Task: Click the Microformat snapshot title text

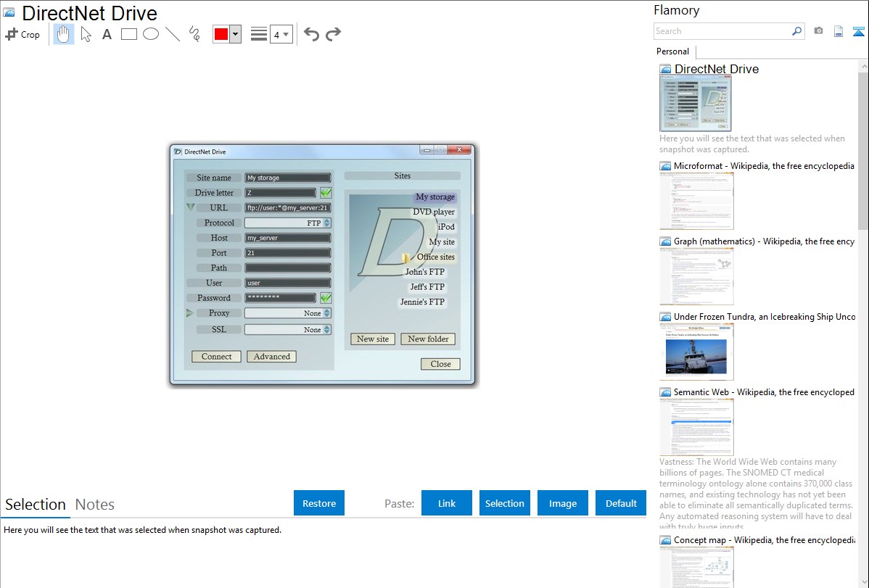Action: coord(765,166)
